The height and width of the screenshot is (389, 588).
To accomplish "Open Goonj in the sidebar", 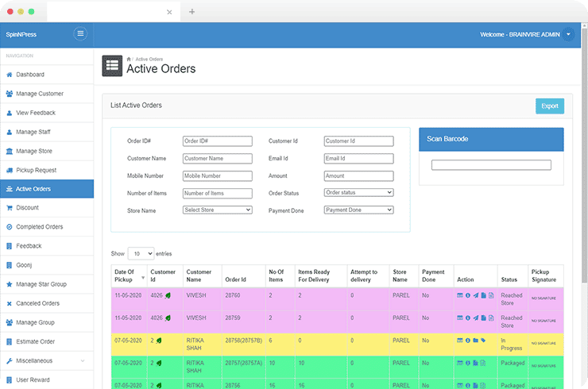I will (47, 265).
